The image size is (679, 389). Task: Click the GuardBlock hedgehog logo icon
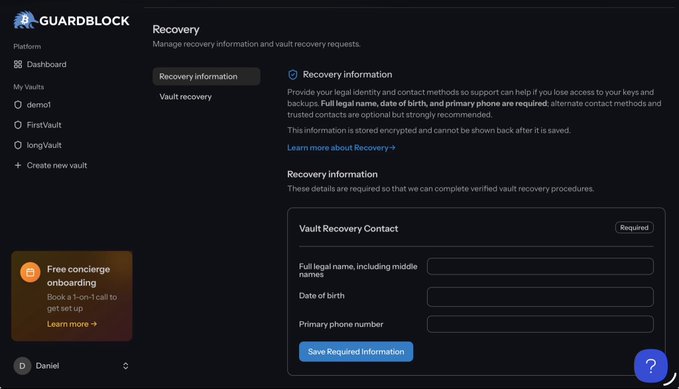[25, 20]
